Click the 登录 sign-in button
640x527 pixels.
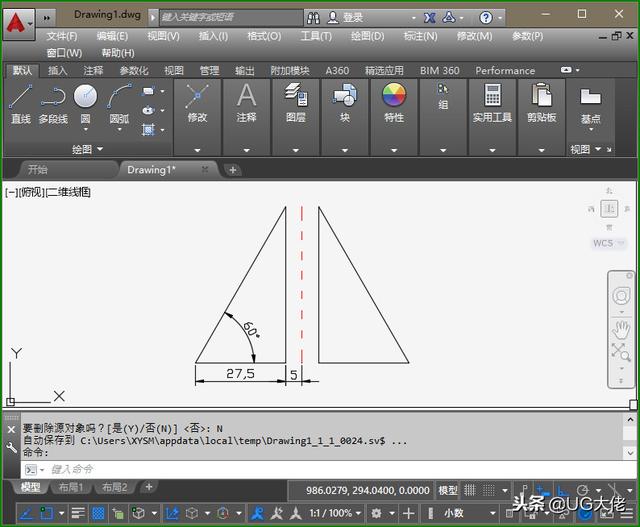353,17
